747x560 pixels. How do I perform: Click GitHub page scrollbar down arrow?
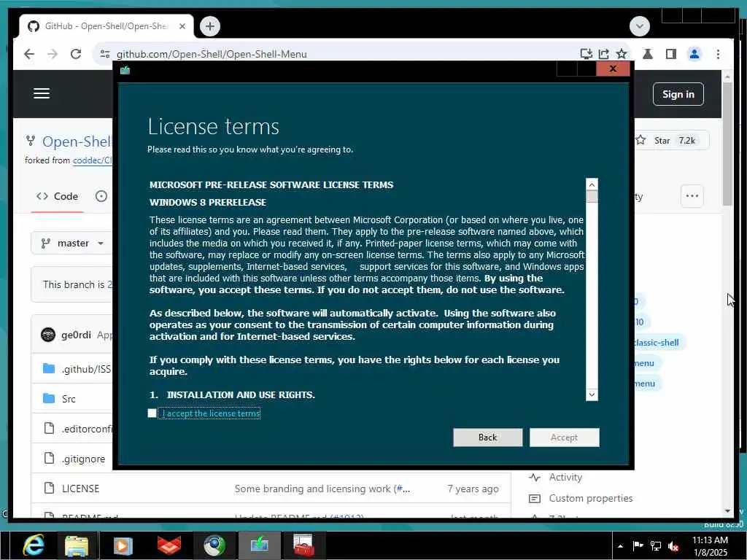click(727, 511)
